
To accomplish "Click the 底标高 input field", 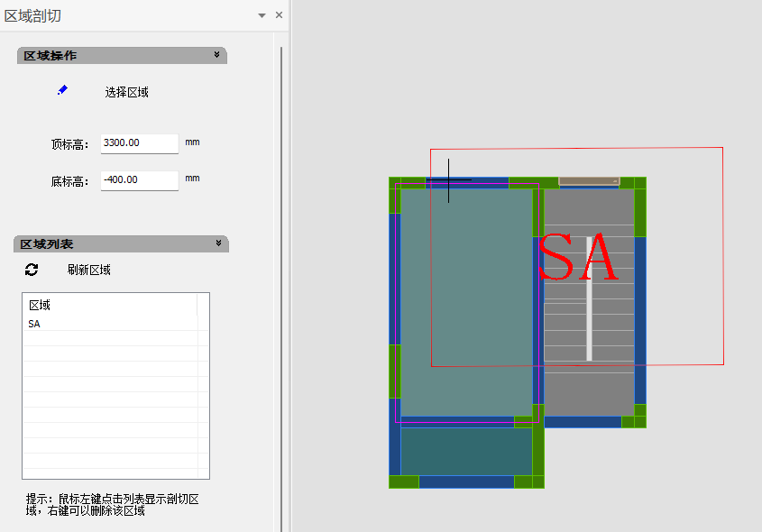I will (x=139, y=180).
